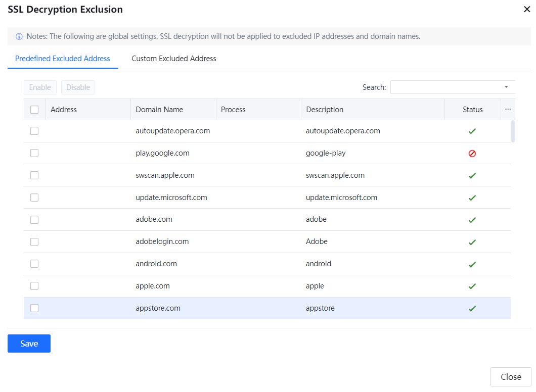Click the Close button at bottom right
The height and width of the screenshot is (392, 536).
[511, 377]
